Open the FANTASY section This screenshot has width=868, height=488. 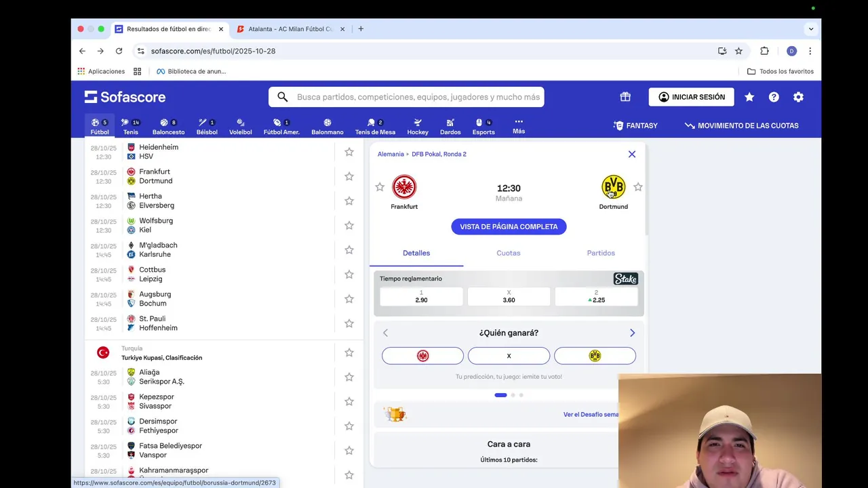pos(635,125)
